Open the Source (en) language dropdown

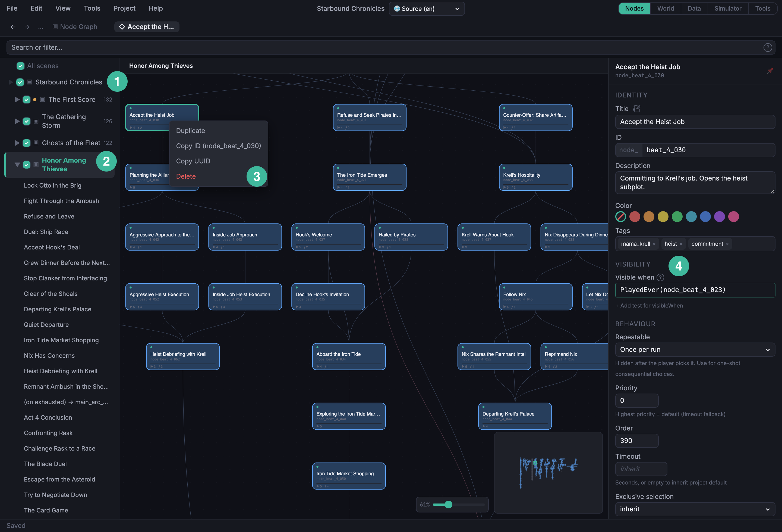coord(427,9)
